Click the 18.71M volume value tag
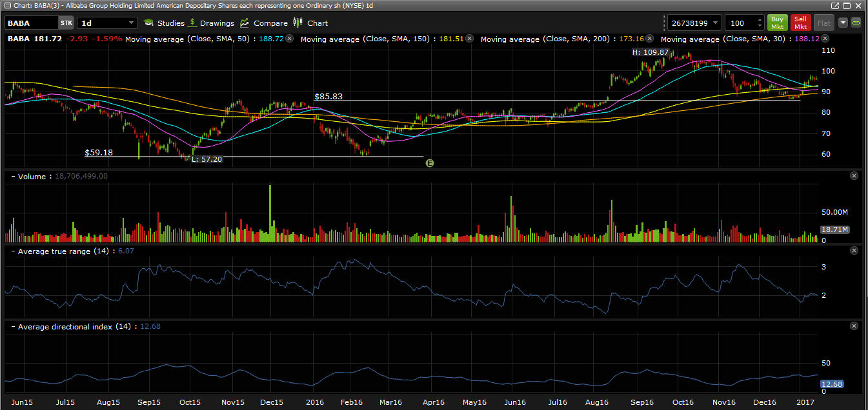Image resolution: width=868 pixels, height=410 pixels. click(834, 229)
